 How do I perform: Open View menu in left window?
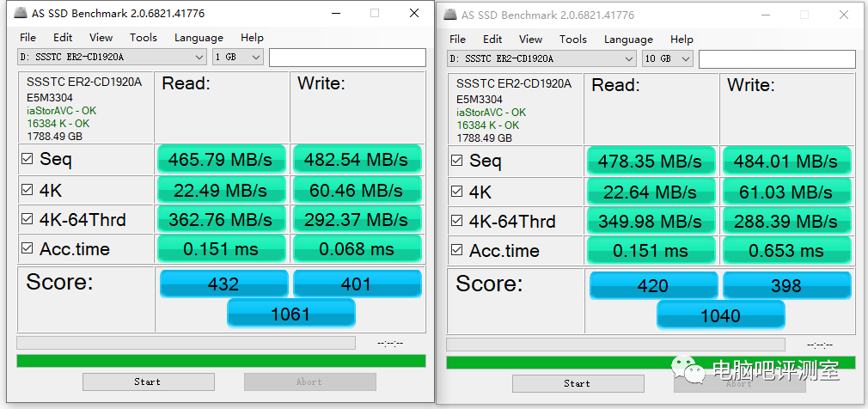tap(101, 38)
